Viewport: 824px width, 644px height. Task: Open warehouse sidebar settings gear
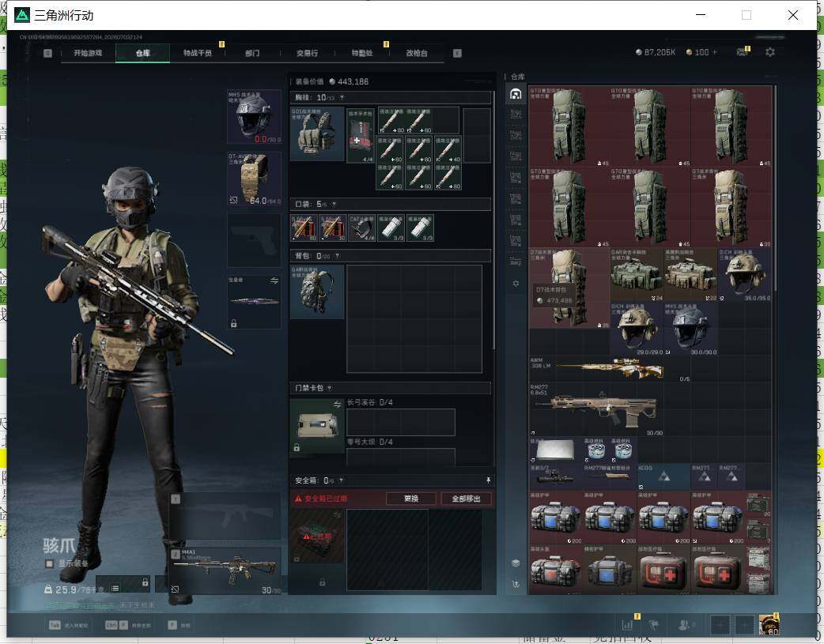[x=516, y=284]
